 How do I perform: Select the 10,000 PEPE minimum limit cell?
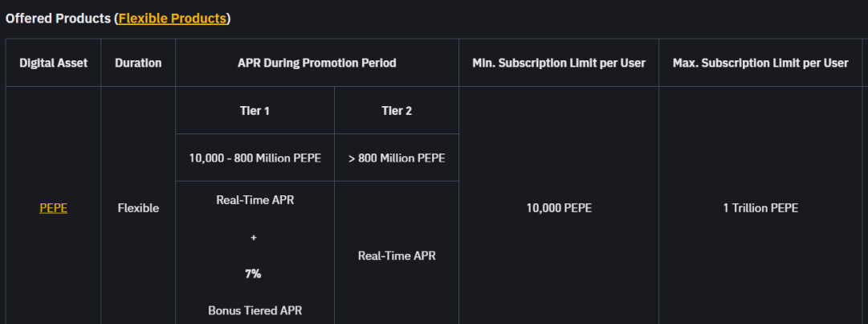(559, 208)
